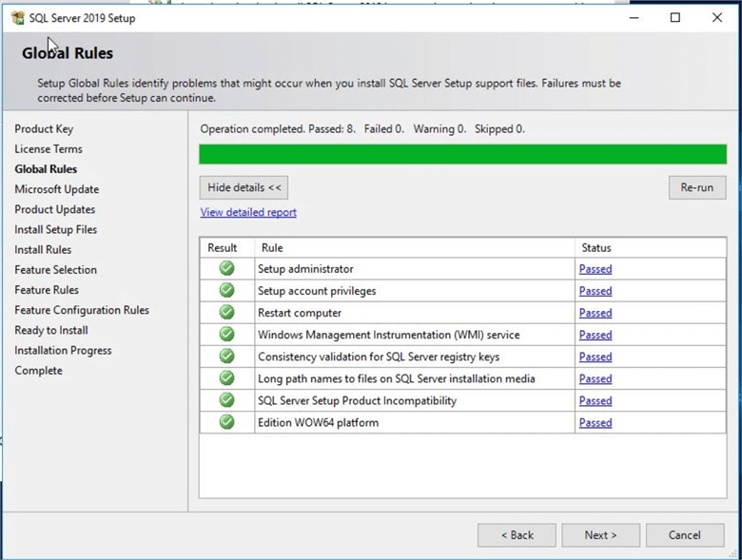Viewport: 742px width, 560px height.
Task: Open Passed status for Long path names
Action: (x=596, y=378)
